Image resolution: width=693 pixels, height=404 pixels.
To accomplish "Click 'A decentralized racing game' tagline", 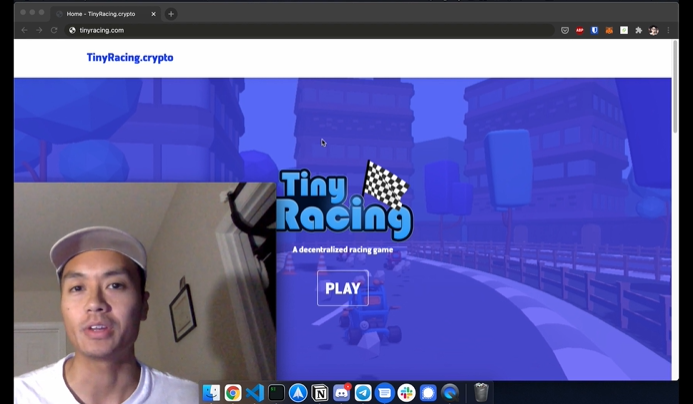I will tap(343, 250).
